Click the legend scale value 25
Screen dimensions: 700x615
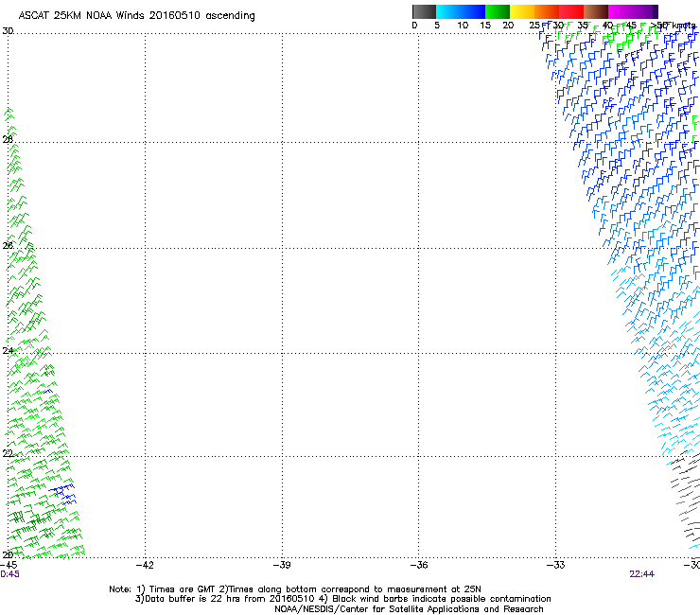(x=534, y=26)
